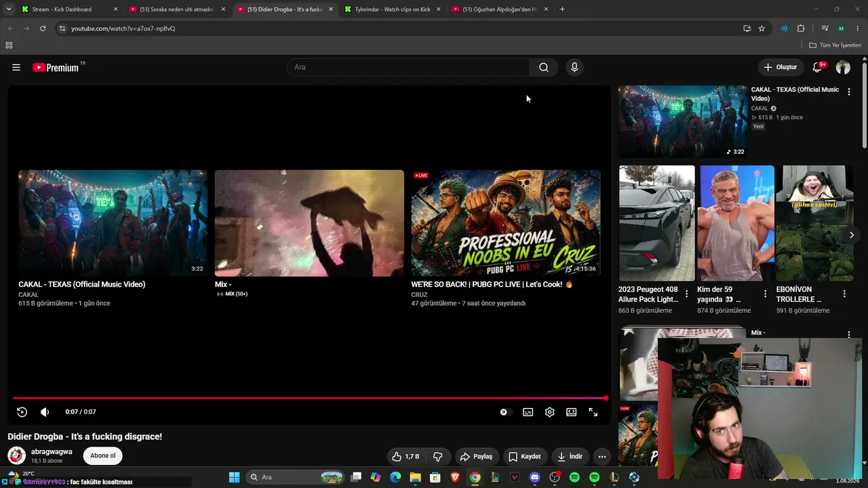Open the CAKAL - TEXAS sidebar thumbnail
Viewport: 868px width, 488px height.
point(682,121)
